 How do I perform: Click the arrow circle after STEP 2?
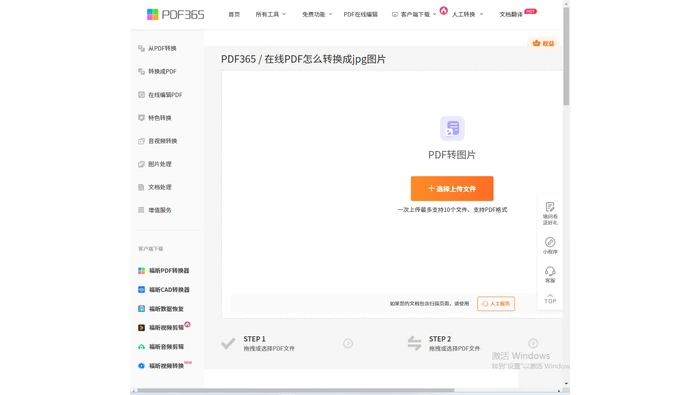click(533, 343)
